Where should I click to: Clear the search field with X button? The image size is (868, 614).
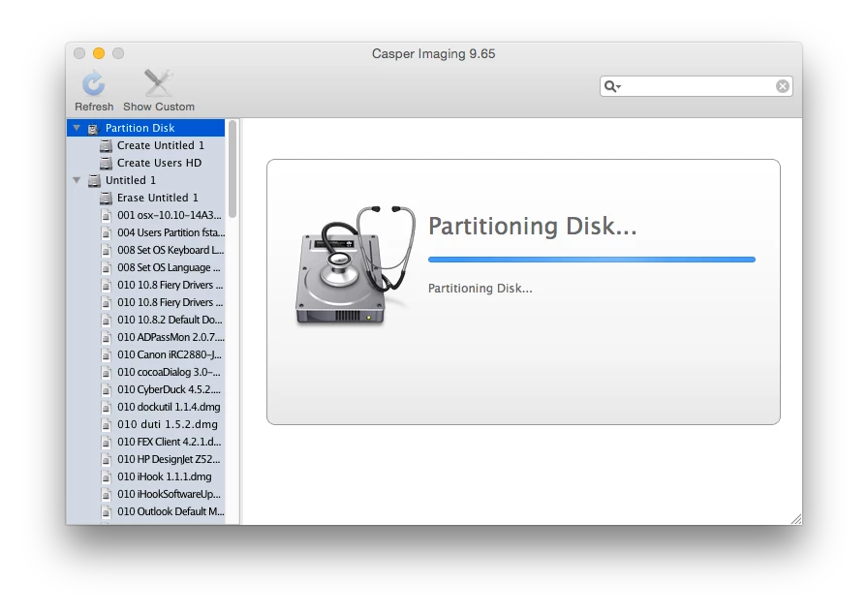point(782,86)
